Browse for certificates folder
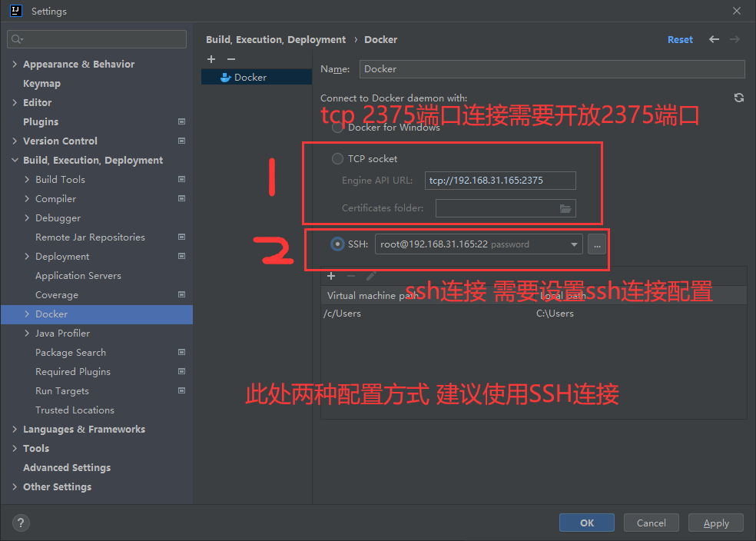 click(x=565, y=208)
